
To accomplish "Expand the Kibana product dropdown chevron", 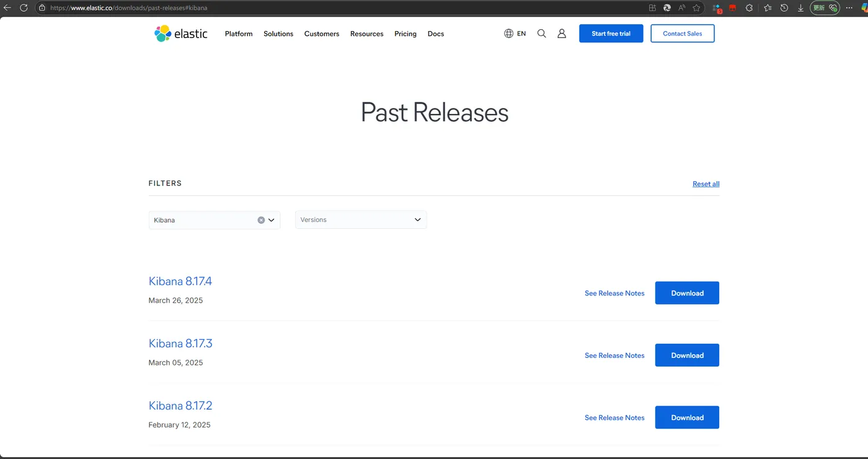I will 272,220.
